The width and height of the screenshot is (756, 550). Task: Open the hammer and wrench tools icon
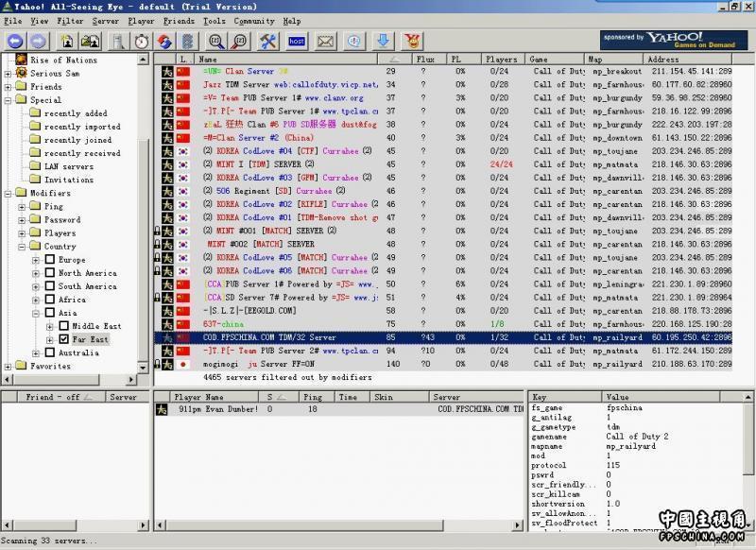coord(268,42)
